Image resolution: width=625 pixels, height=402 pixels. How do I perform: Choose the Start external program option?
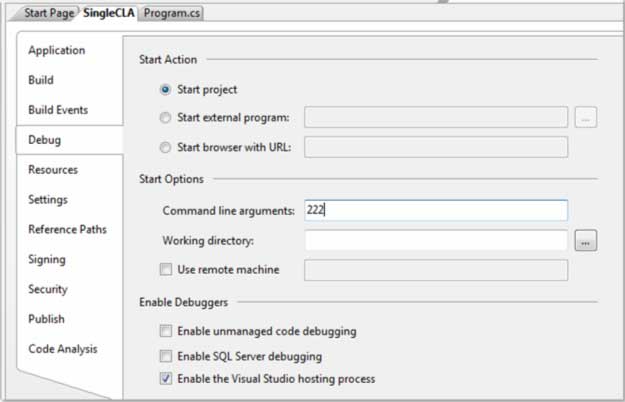(165, 118)
